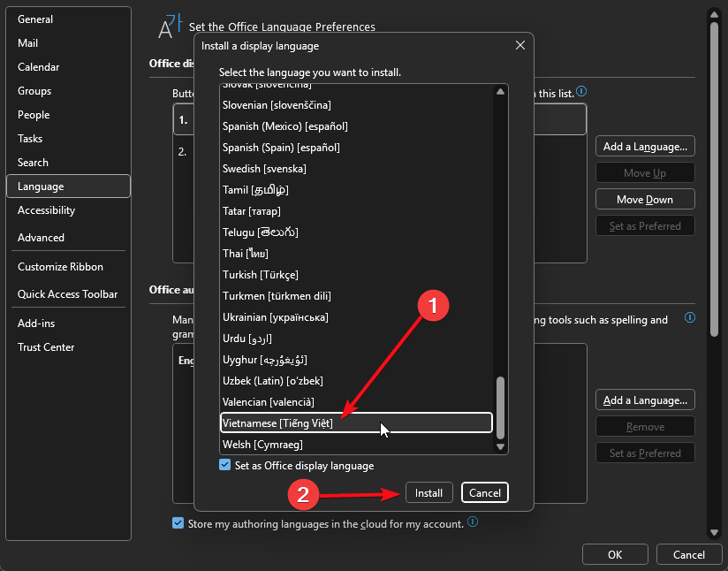
Task: Open Quick Access Toolbar settings
Action: (x=69, y=294)
